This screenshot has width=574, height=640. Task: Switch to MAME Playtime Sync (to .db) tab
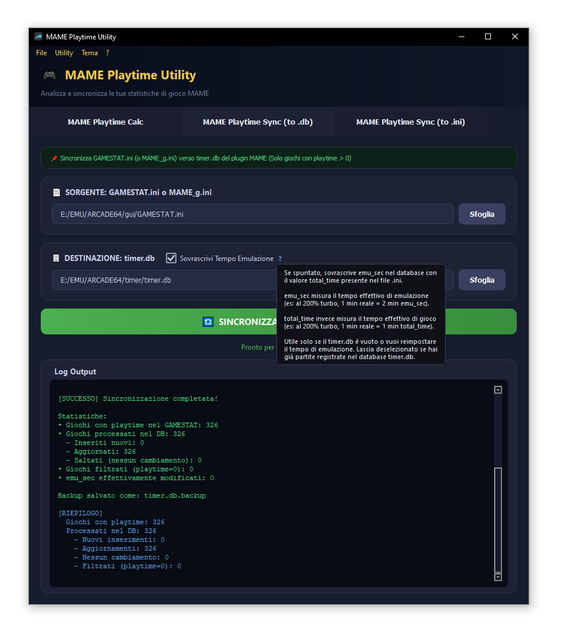pyautogui.click(x=258, y=122)
